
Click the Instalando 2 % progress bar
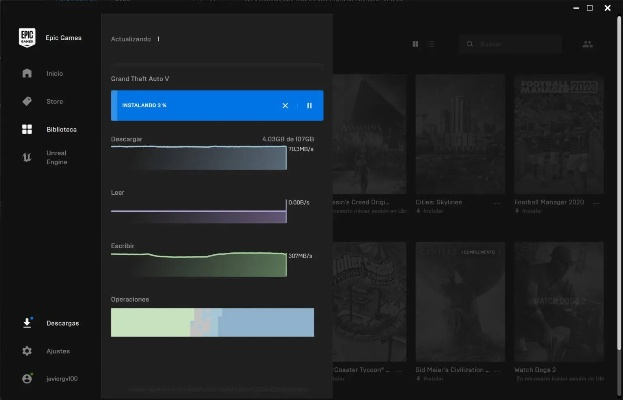[x=217, y=105]
